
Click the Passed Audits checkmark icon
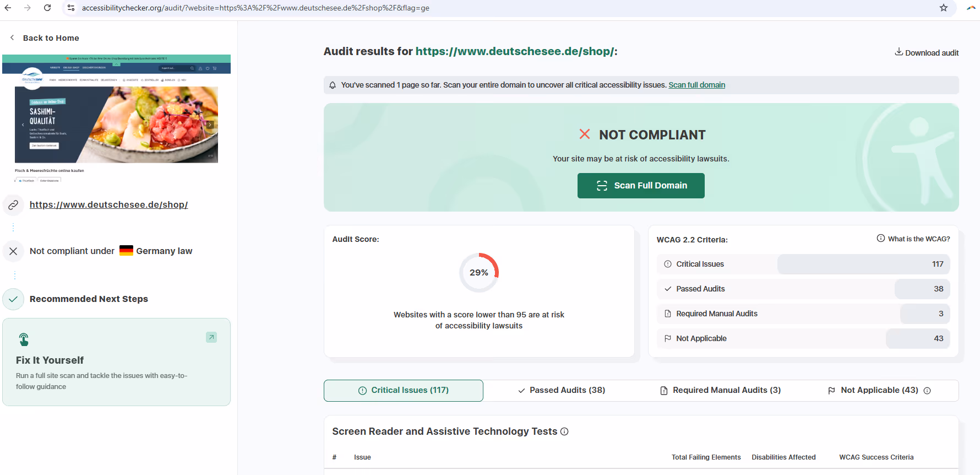(x=668, y=289)
